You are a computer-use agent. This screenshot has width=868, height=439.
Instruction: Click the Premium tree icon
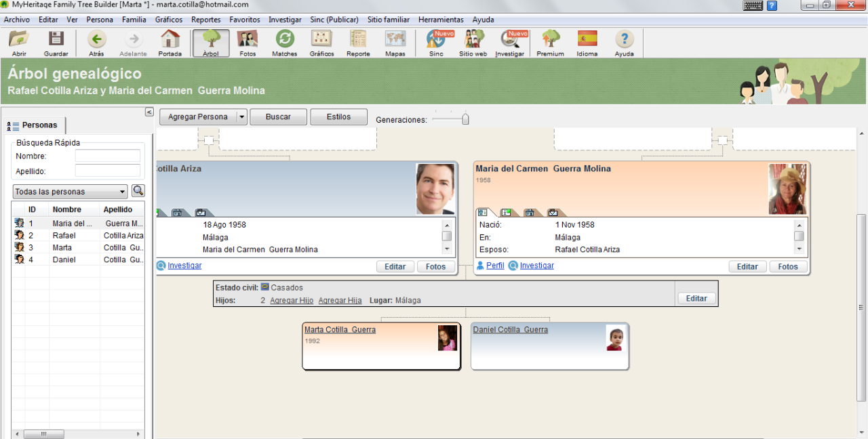[x=550, y=43]
